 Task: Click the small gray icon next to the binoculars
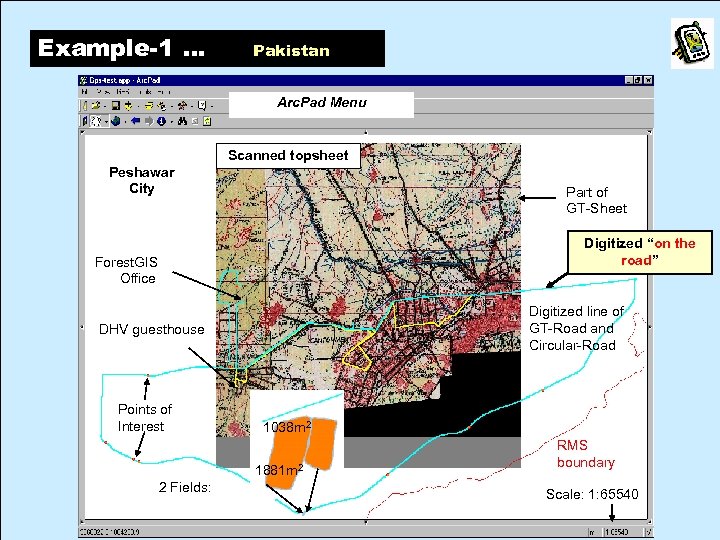(195, 121)
